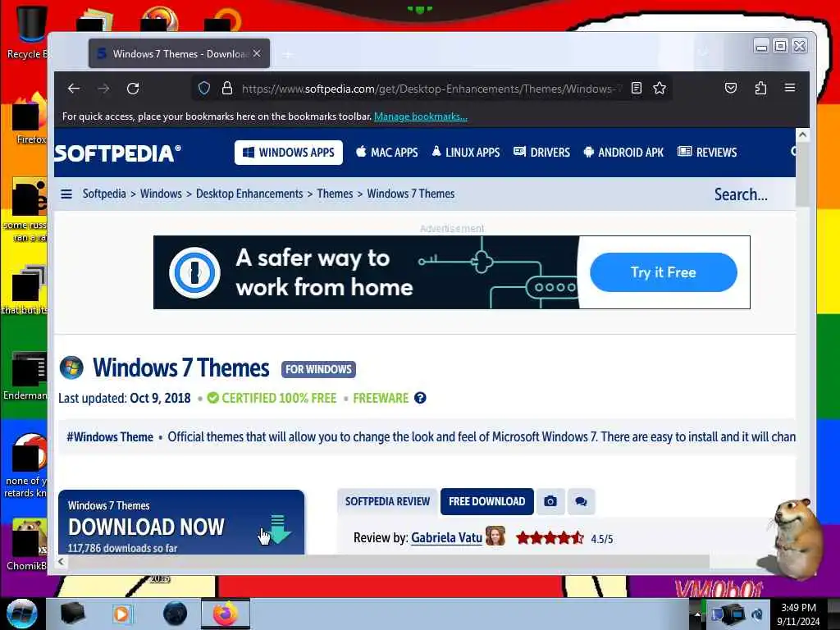Reload the page with the refresh icon
The image size is (840, 630).
pos(133,89)
